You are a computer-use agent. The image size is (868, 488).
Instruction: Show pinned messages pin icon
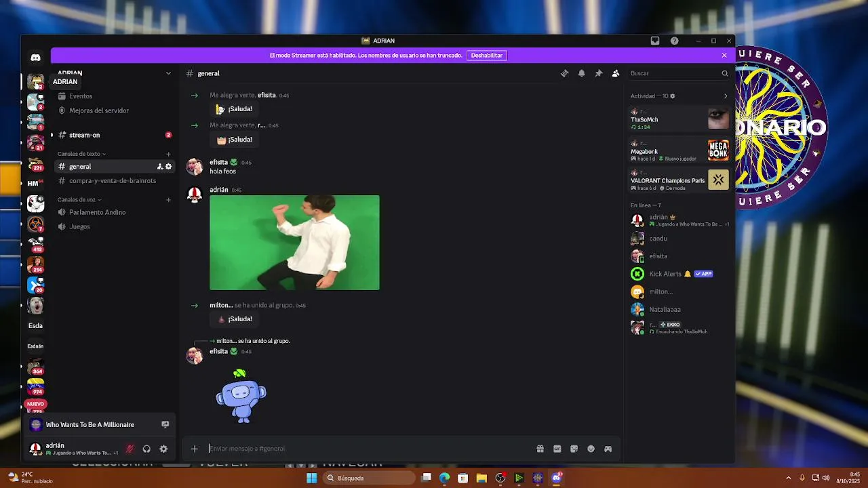pyautogui.click(x=598, y=73)
